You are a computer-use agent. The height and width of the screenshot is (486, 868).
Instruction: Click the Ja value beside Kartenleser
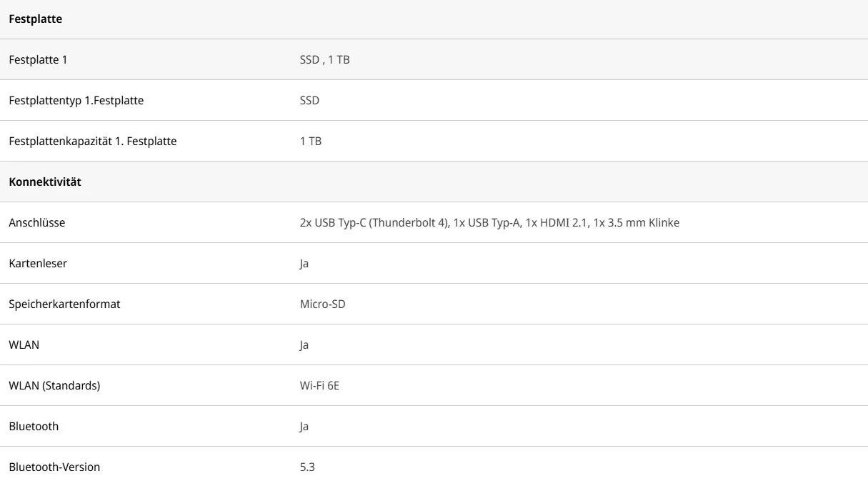tap(304, 264)
